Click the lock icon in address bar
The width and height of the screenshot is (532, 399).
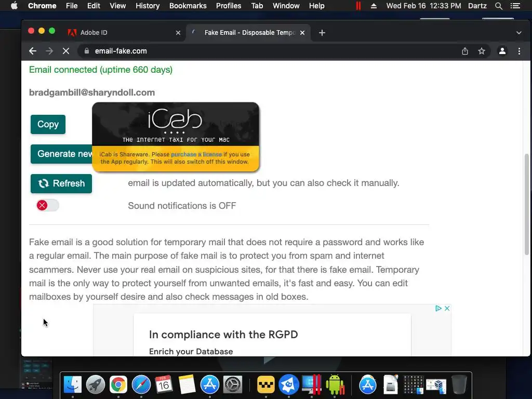pyautogui.click(x=87, y=51)
